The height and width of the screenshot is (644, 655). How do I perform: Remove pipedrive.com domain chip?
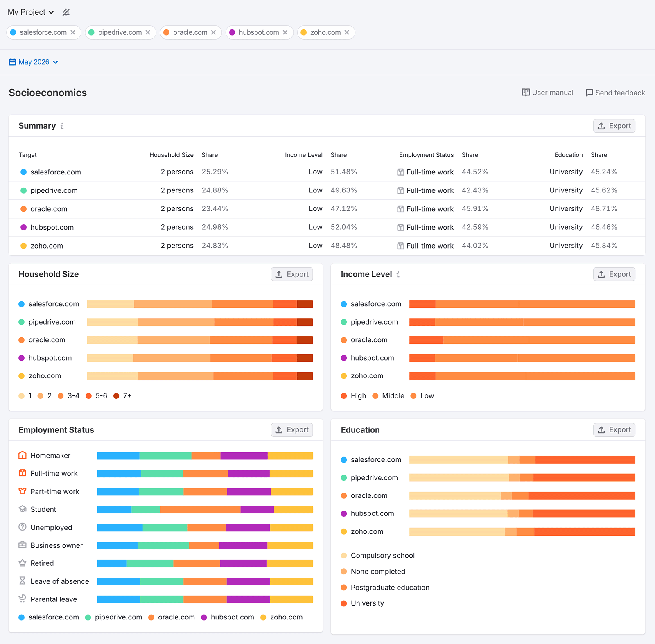148,32
